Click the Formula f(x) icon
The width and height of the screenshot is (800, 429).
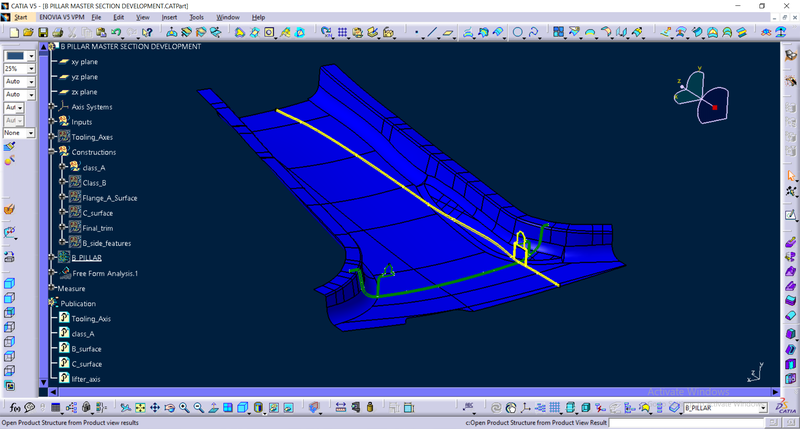(16, 408)
